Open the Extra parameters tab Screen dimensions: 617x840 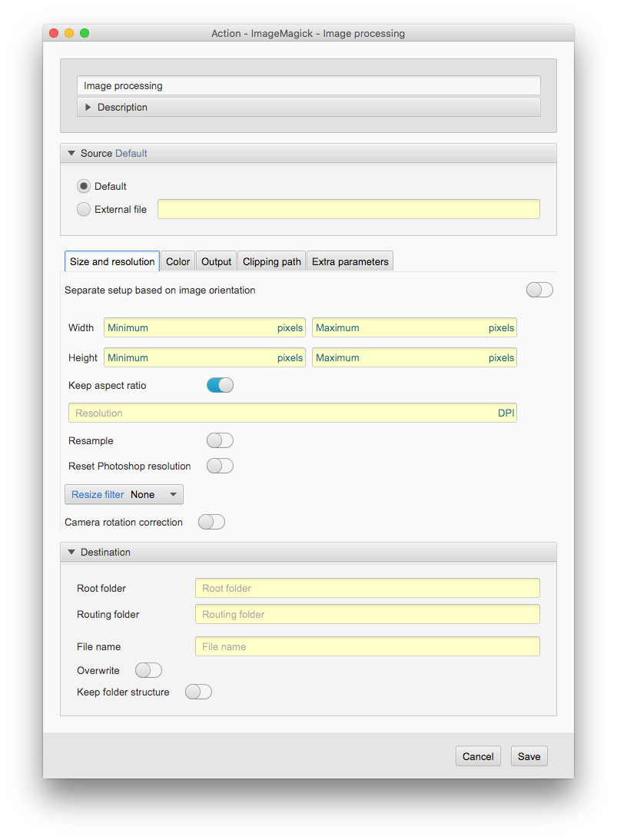click(350, 261)
